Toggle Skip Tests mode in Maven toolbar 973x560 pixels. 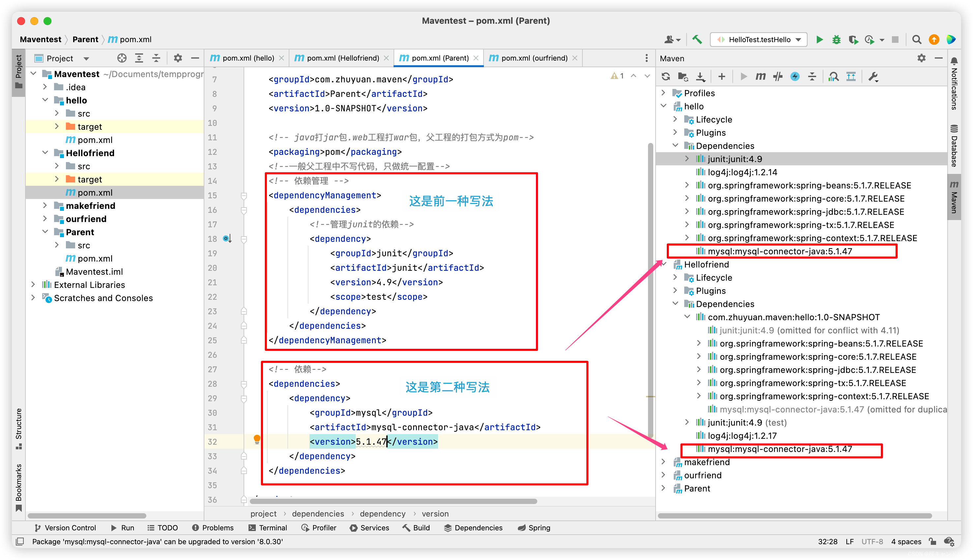pos(795,76)
